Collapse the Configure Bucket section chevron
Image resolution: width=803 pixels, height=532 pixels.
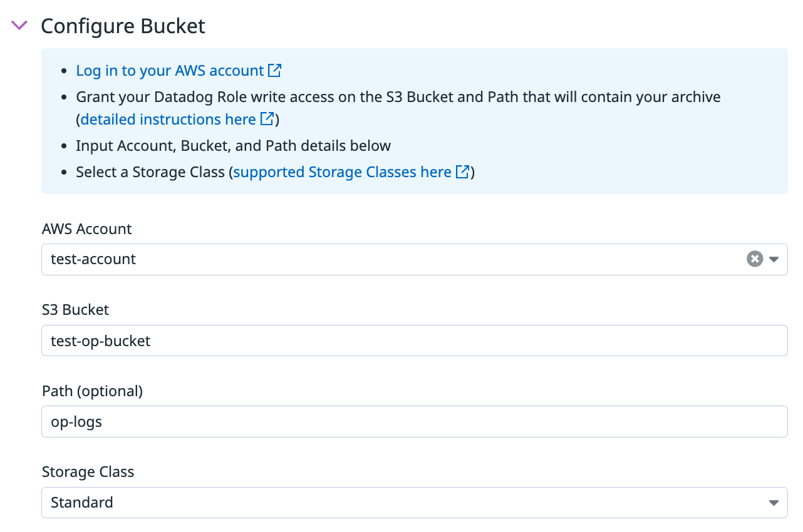pyautogui.click(x=20, y=26)
